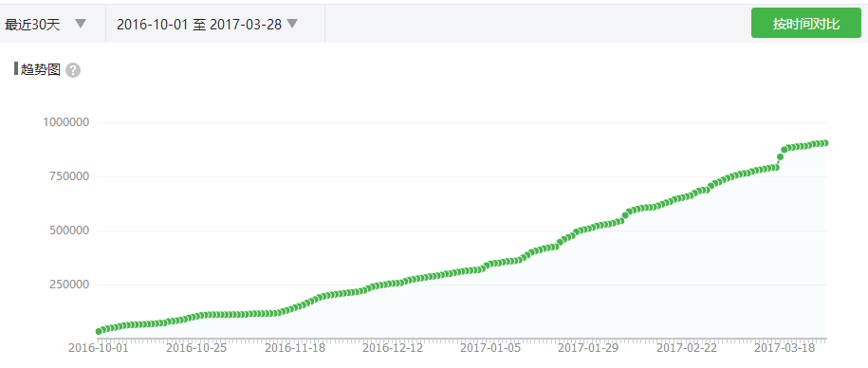The width and height of the screenshot is (868, 368).
Task: Click the 2016-11-18 x-axis date label
Action: pyautogui.click(x=294, y=348)
